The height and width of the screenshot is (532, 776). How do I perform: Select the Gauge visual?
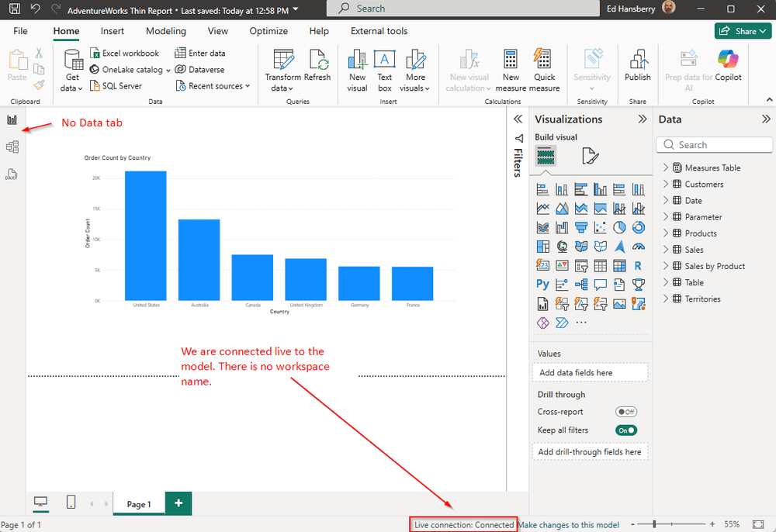(x=639, y=246)
